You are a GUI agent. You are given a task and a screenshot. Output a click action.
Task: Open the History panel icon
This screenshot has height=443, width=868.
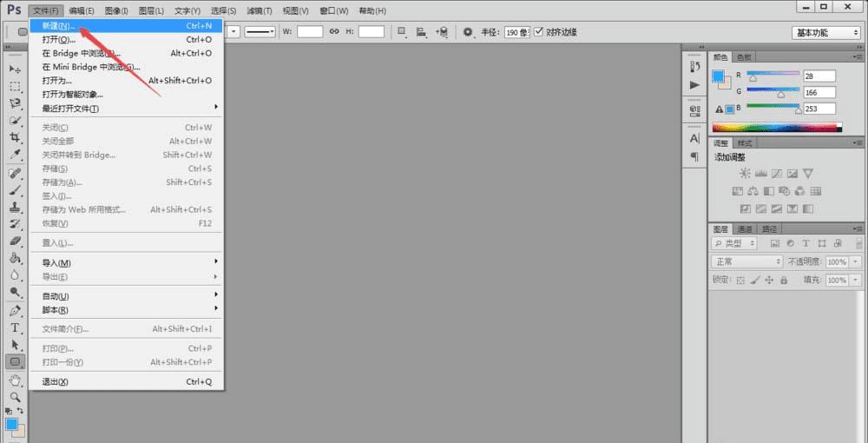pos(694,66)
